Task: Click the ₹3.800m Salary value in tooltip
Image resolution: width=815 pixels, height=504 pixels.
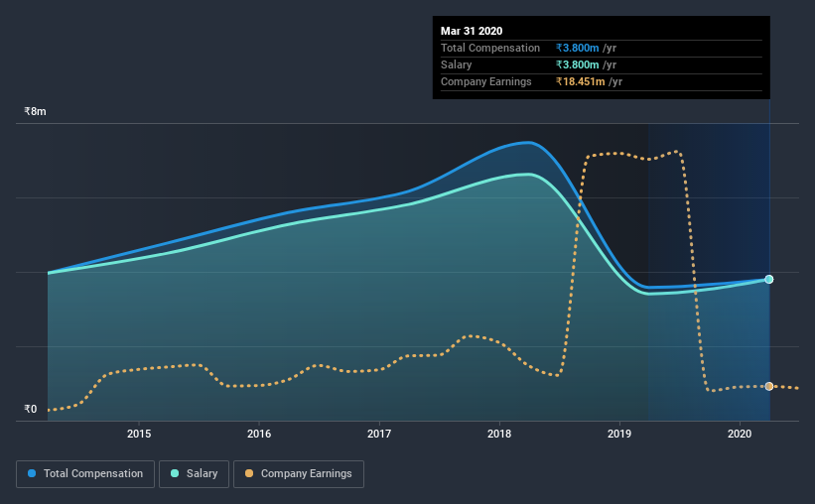Action: click(x=577, y=64)
